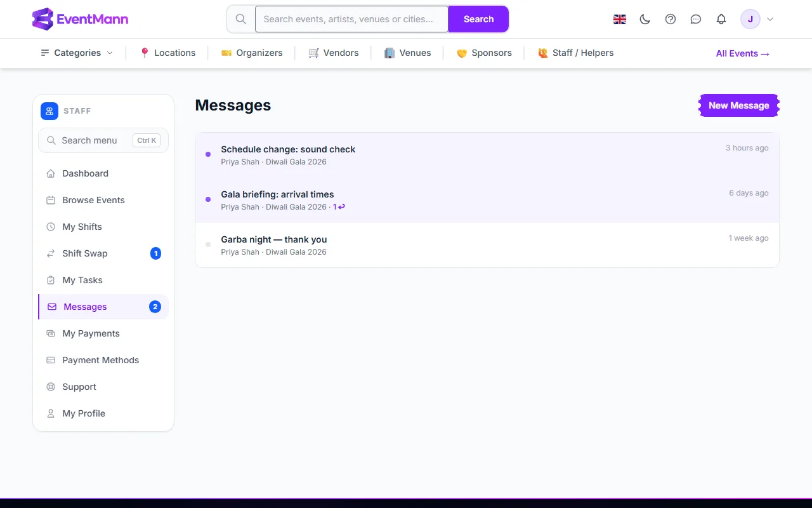Go to Sponsors in the top navigation
The height and width of the screenshot is (508, 812).
pyautogui.click(x=484, y=53)
